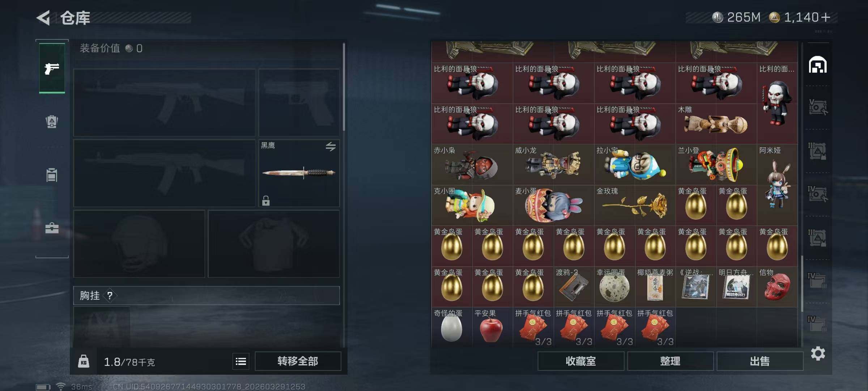Click the 胸挂 help question mark
This screenshot has width=868, height=391.
[110, 295]
